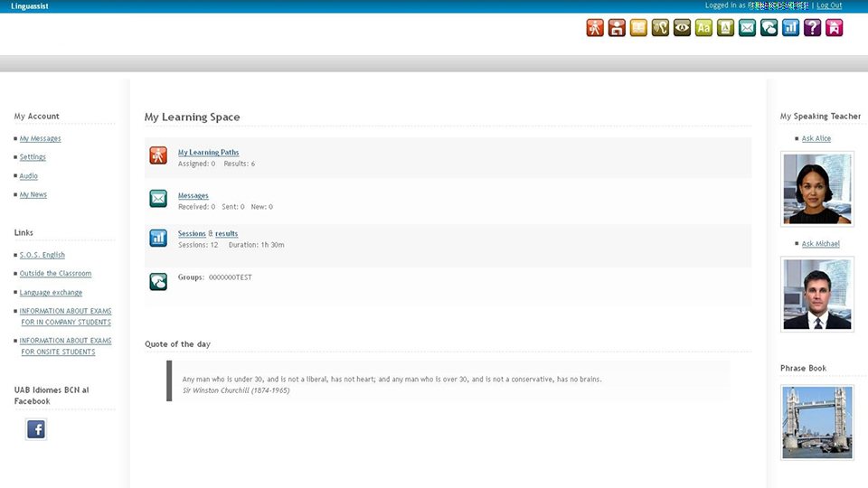Image resolution: width=868 pixels, height=488 pixels.
Task: Click the envelope icon in top toolbar
Action: (747, 28)
